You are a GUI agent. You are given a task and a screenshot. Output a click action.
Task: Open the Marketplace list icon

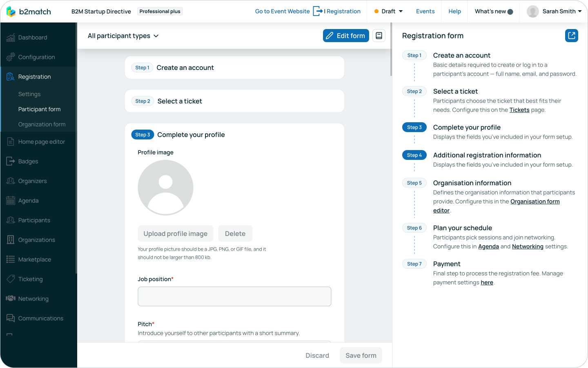(x=11, y=260)
